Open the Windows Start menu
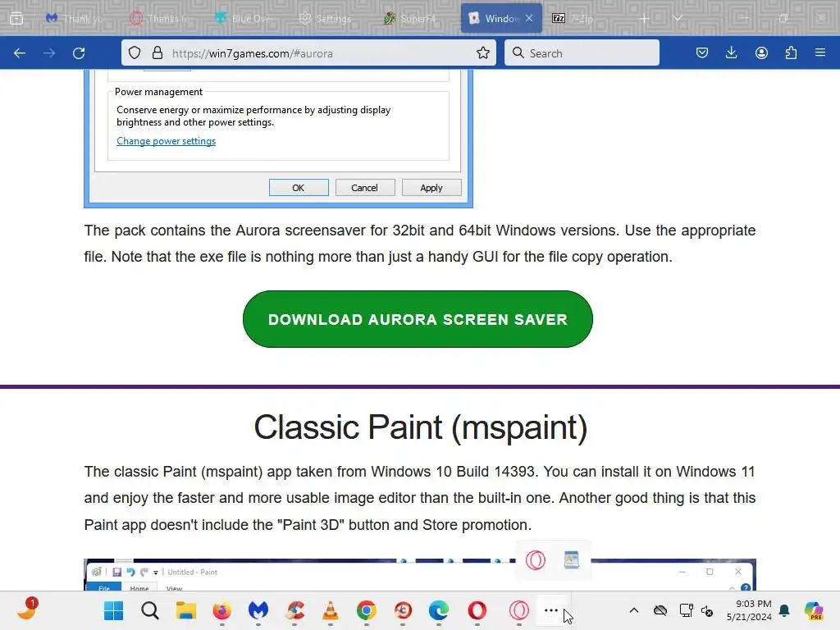 pos(113,610)
